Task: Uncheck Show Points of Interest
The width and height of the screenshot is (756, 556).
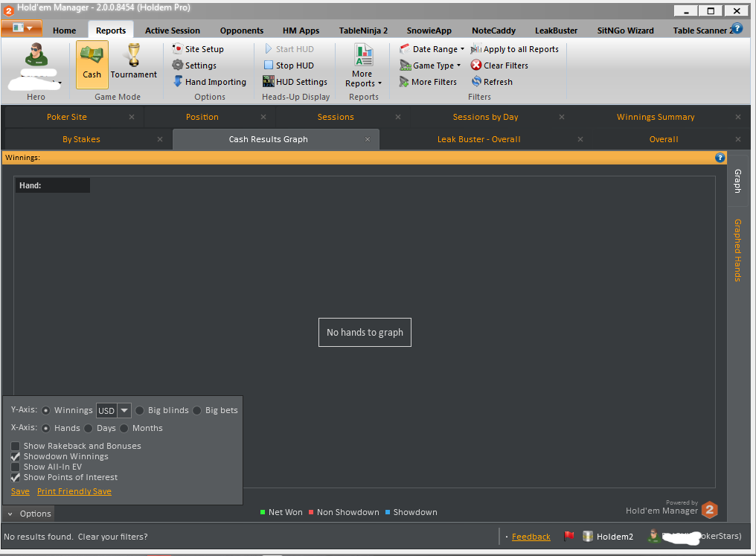Action: pyautogui.click(x=16, y=477)
